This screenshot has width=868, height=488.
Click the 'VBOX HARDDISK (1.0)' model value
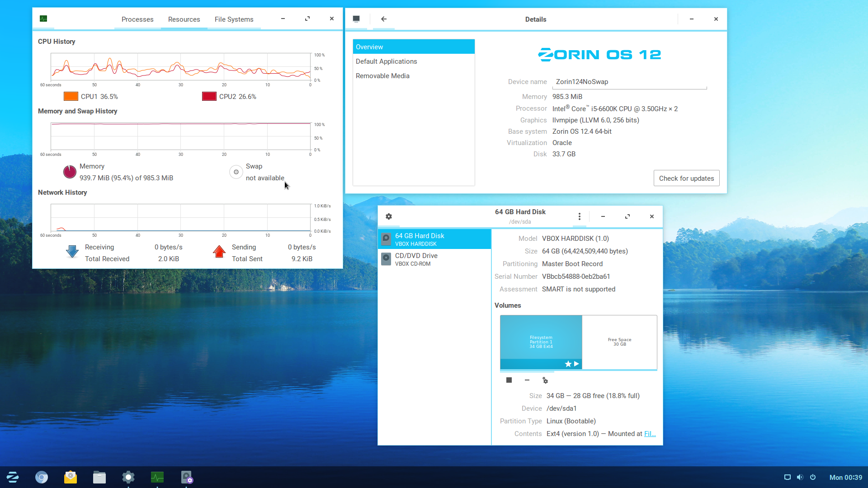(575, 238)
